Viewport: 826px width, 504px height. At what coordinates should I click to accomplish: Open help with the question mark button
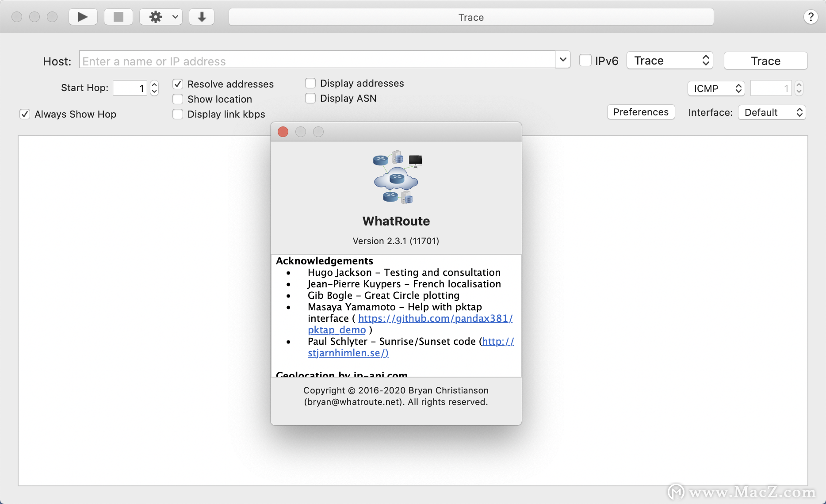(x=811, y=17)
